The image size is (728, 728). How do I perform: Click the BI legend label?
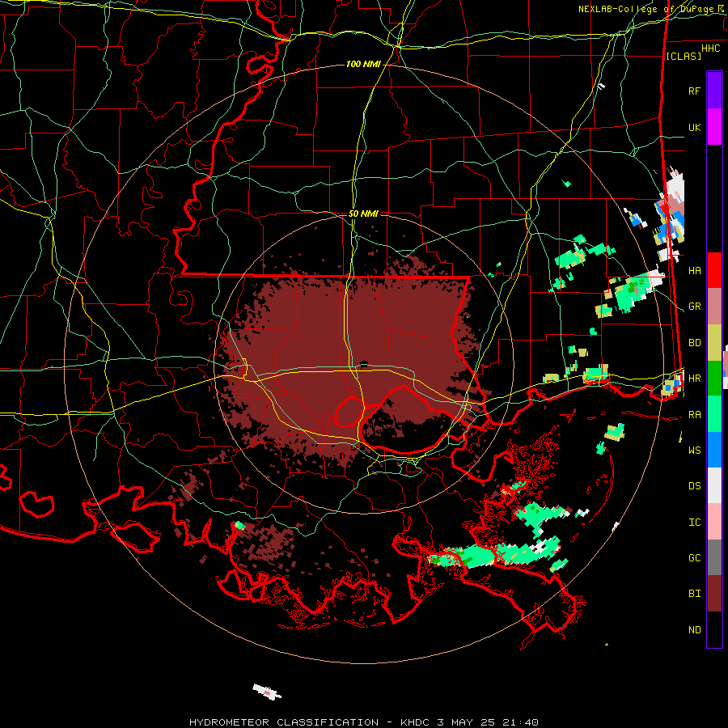click(x=695, y=594)
